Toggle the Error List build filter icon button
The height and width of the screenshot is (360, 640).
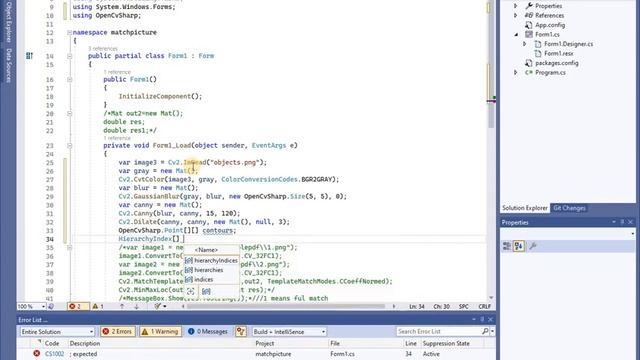point(241,331)
